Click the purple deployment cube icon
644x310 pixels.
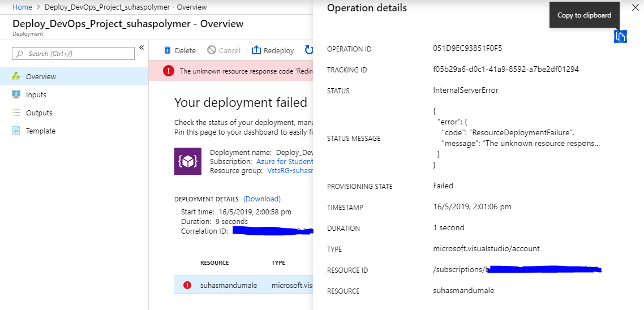tap(188, 161)
